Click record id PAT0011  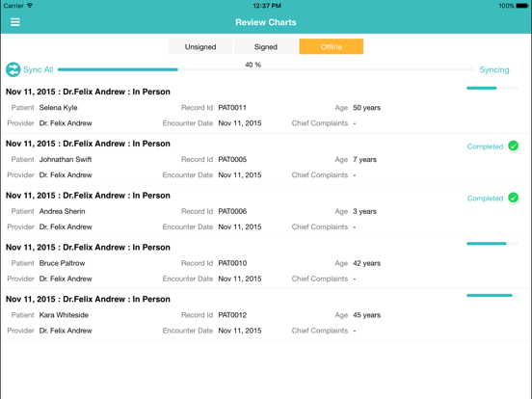coord(232,108)
